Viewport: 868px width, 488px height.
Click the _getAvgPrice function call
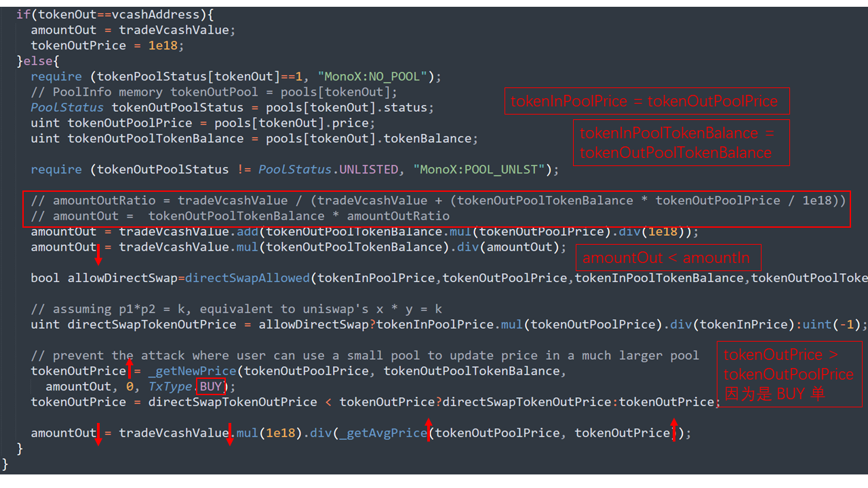coord(383,433)
